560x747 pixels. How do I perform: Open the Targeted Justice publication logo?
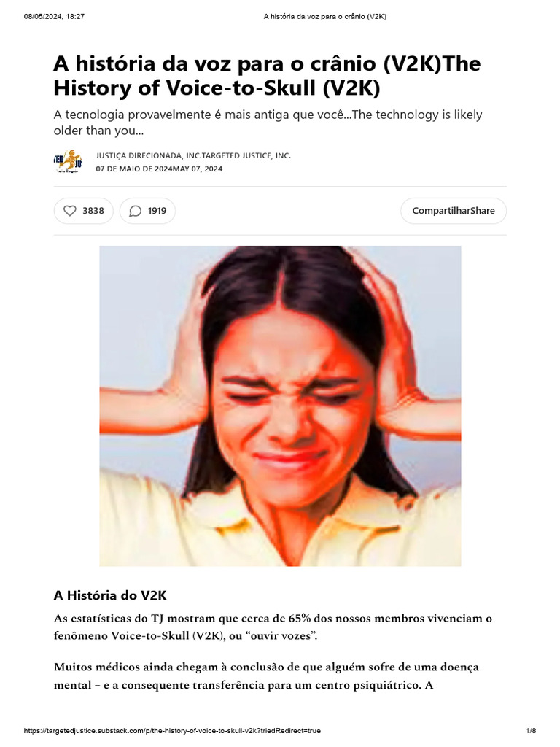point(68,162)
